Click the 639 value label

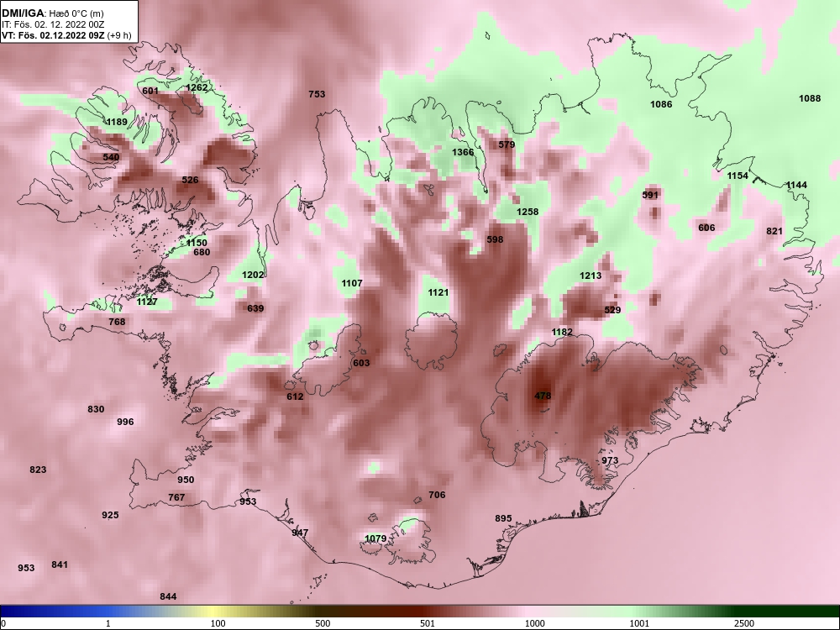click(x=255, y=308)
